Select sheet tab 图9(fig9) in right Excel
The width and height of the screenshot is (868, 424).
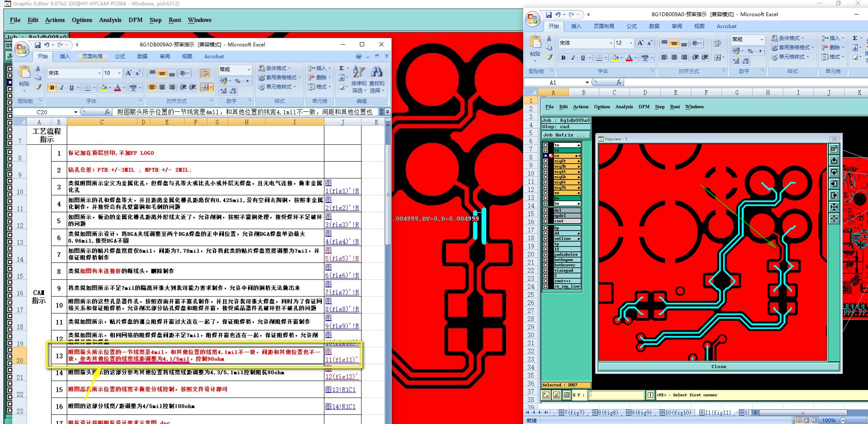click(x=639, y=413)
